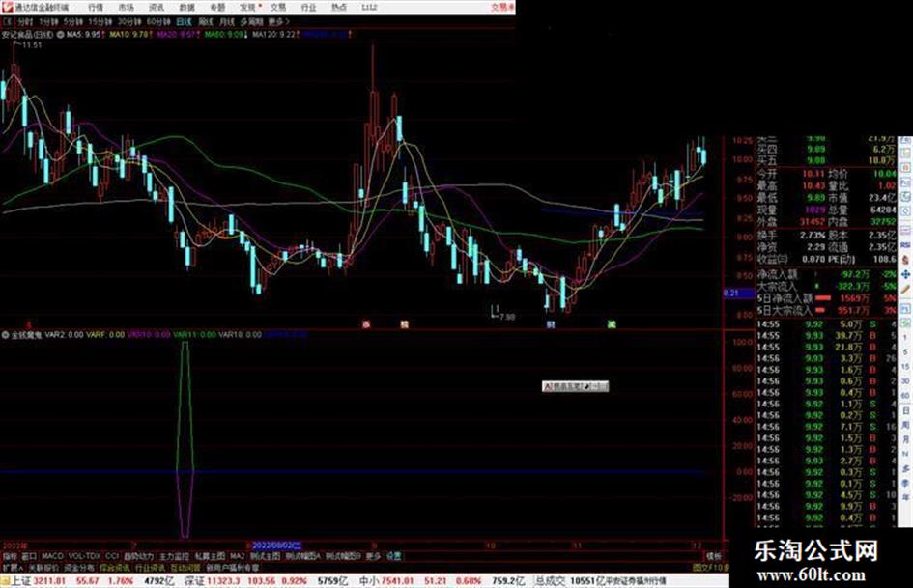The width and height of the screenshot is (913, 588).
Task: Click the 互动问答 link
Action: 185,567
